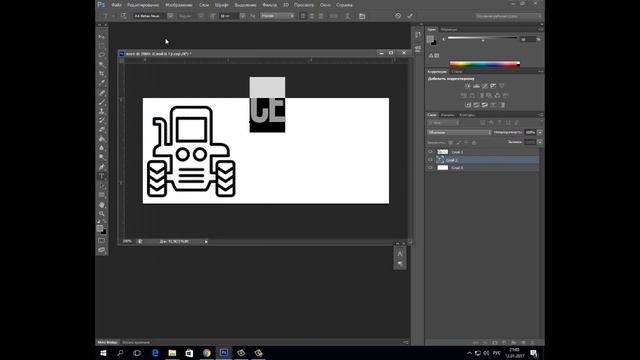The image size is (640, 360).
Task: Click Create Warped Text icon
Action: 348,16
